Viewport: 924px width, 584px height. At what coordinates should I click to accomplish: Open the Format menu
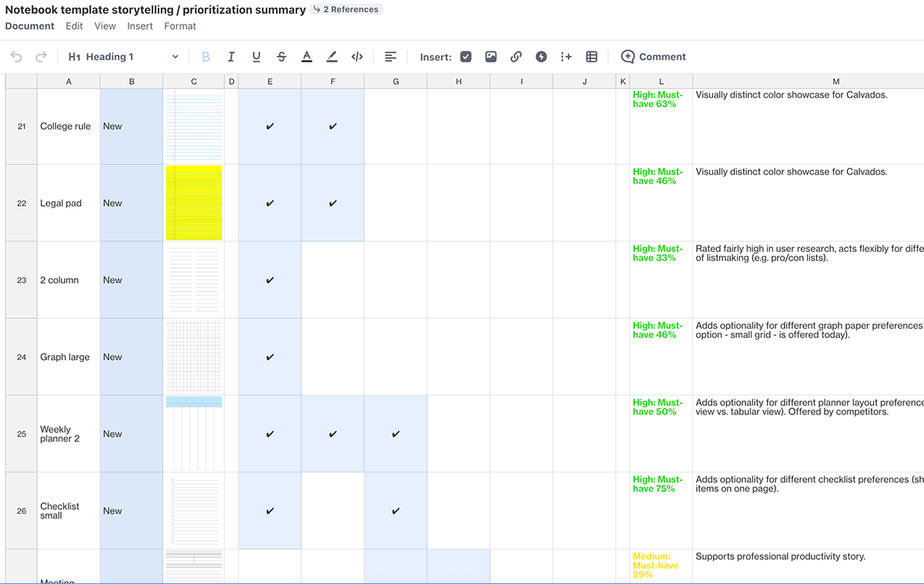point(179,25)
